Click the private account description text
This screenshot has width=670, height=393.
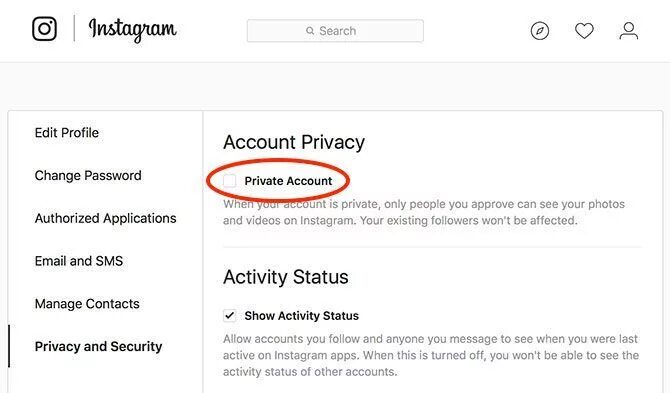pyautogui.click(x=424, y=212)
